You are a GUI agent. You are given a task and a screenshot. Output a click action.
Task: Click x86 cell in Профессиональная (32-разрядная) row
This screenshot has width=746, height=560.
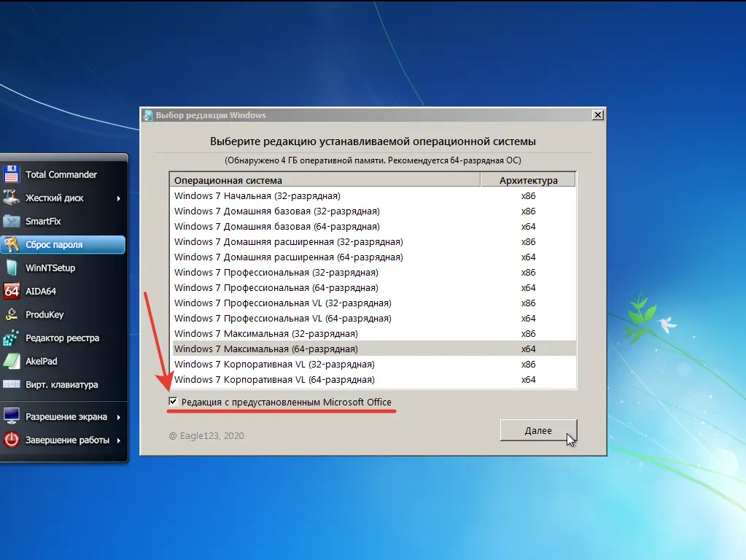coord(528,272)
